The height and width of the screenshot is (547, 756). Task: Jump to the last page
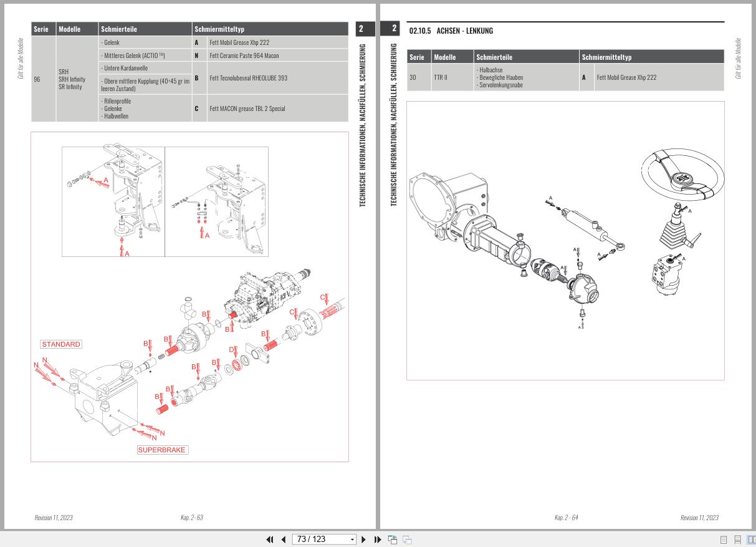tap(378, 540)
